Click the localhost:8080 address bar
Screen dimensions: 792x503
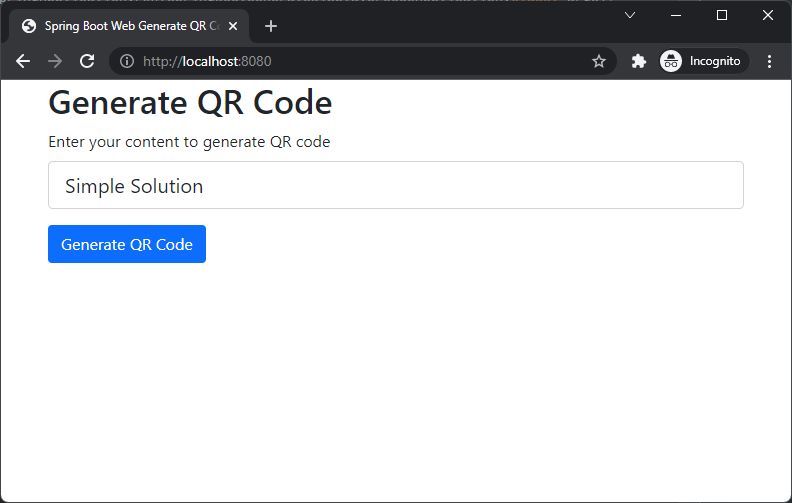tap(363, 61)
